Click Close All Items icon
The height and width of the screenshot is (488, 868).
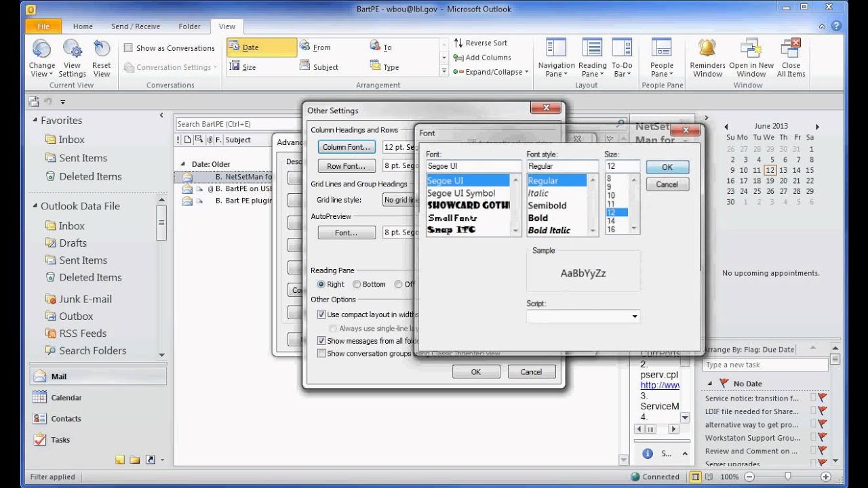click(791, 58)
